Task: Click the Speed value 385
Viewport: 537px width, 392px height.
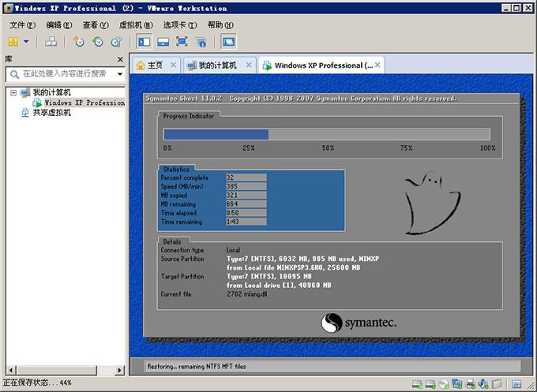Action: [246, 186]
